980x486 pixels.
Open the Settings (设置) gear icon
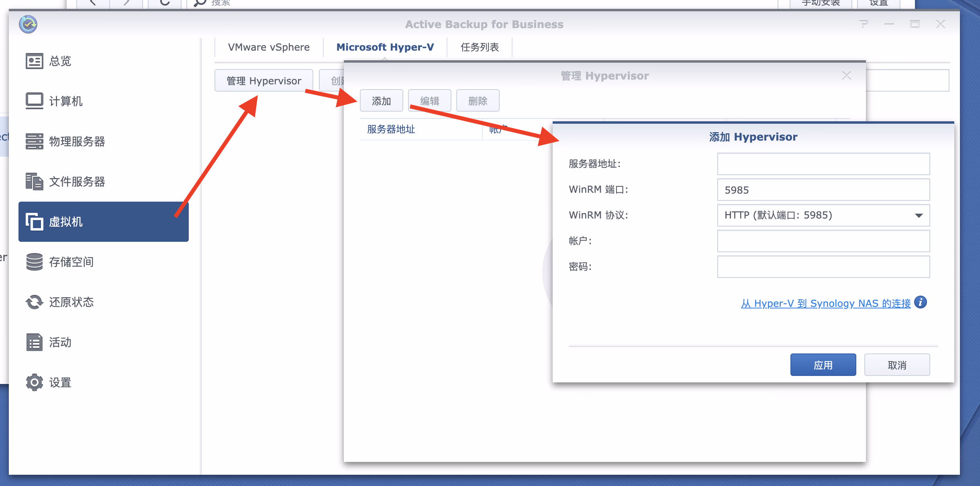[34, 382]
